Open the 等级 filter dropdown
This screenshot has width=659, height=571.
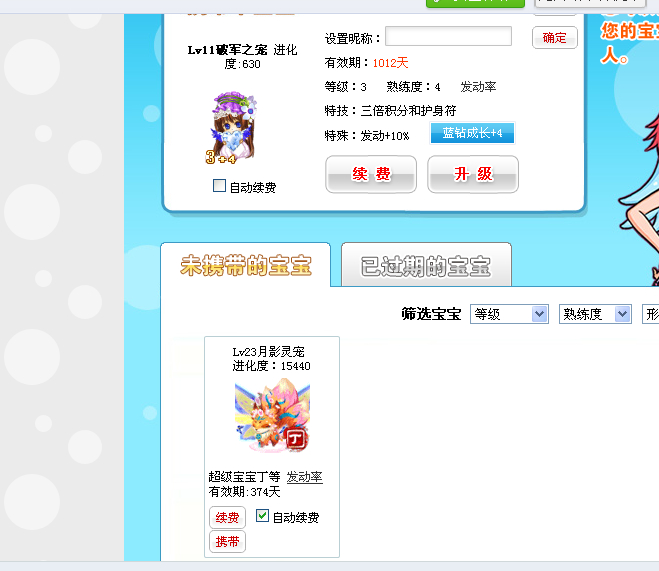tap(509, 314)
